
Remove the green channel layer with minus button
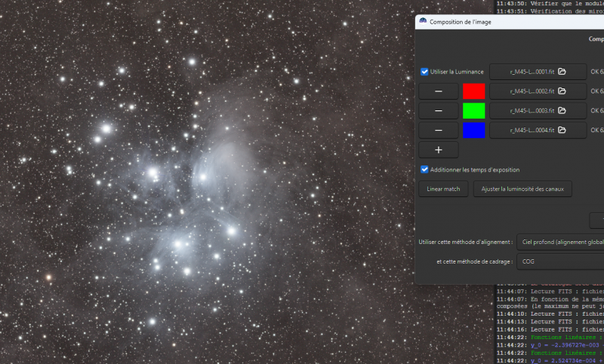click(439, 110)
